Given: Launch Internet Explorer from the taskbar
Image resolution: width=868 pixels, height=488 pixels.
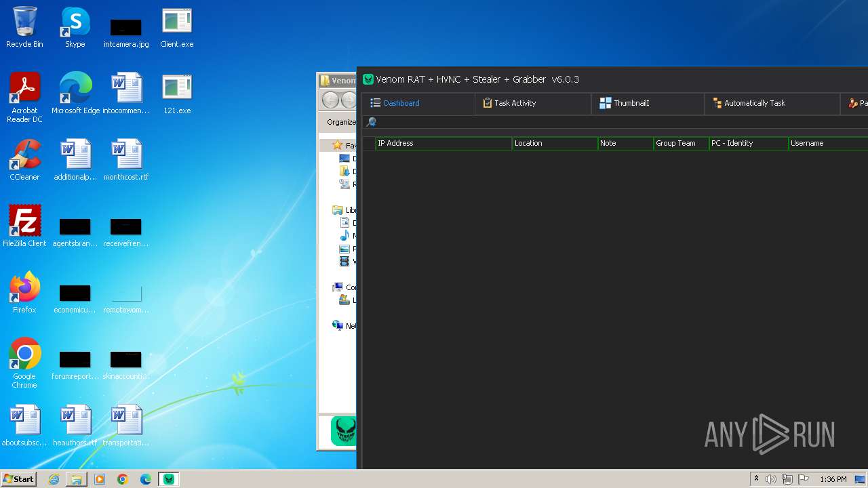Looking at the screenshot, I should pyautogui.click(x=54, y=479).
